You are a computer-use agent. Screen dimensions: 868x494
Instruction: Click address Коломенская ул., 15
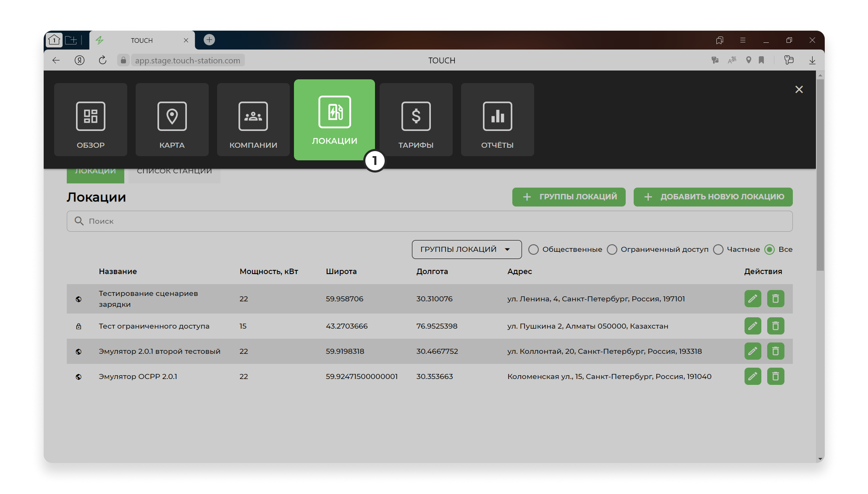(609, 376)
